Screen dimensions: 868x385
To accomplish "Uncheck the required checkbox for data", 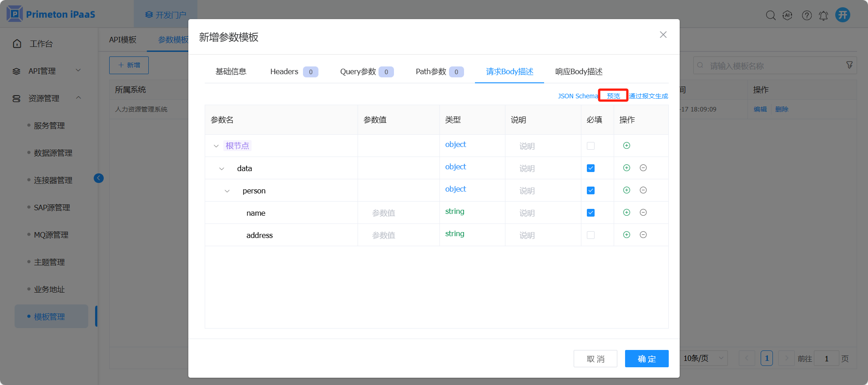I will point(590,168).
